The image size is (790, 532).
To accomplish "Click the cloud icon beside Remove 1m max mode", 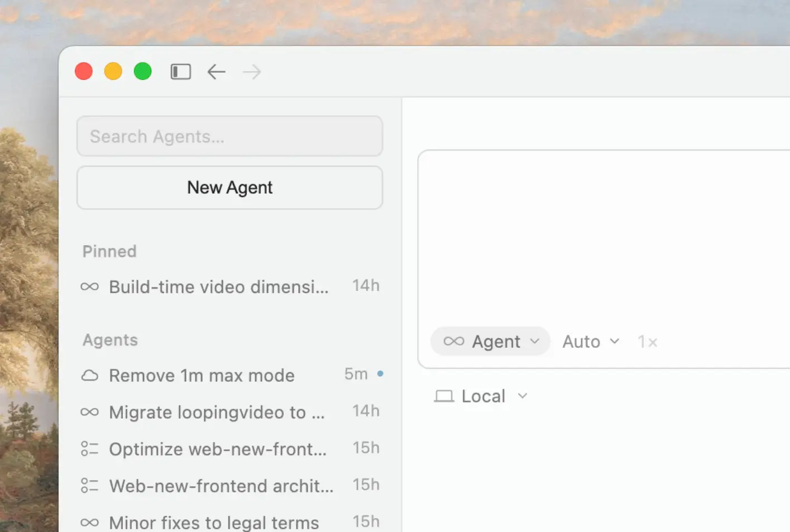I will [x=90, y=375].
